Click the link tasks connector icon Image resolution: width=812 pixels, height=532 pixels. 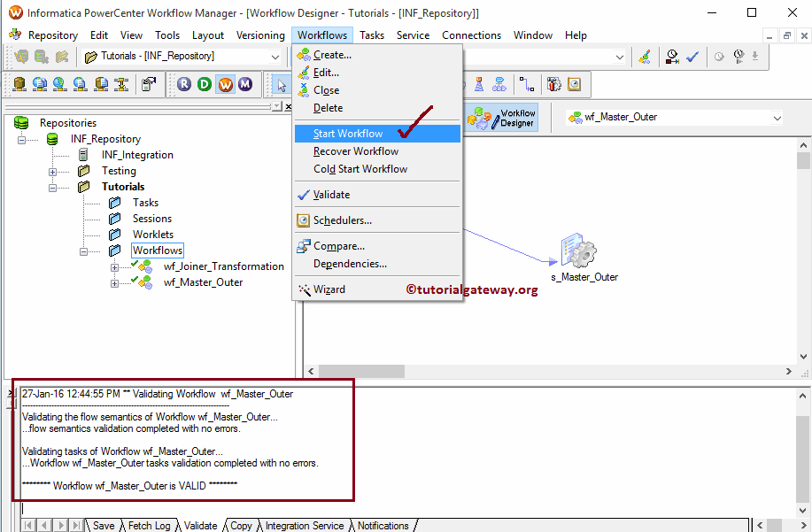[527, 84]
